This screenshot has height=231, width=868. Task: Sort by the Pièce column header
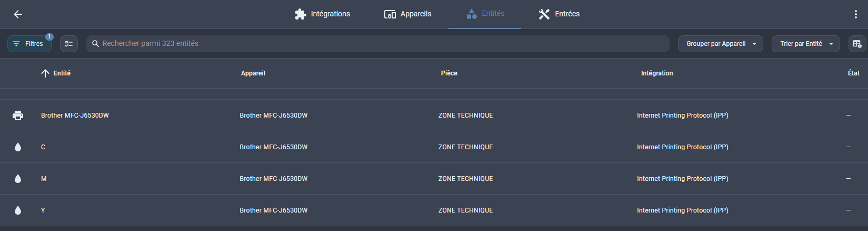click(x=449, y=73)
